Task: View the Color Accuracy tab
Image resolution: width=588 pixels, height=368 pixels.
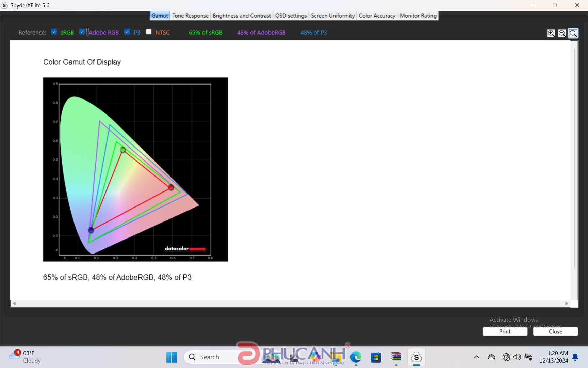Action: coord(377,16)
